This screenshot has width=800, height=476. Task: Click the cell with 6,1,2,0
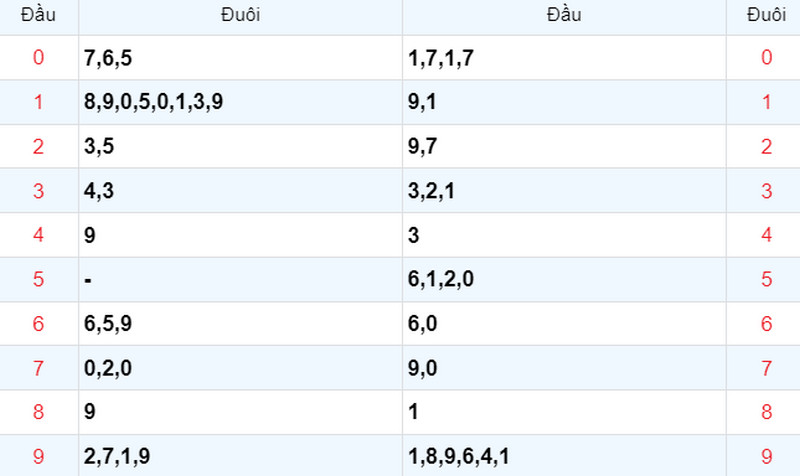564,280
